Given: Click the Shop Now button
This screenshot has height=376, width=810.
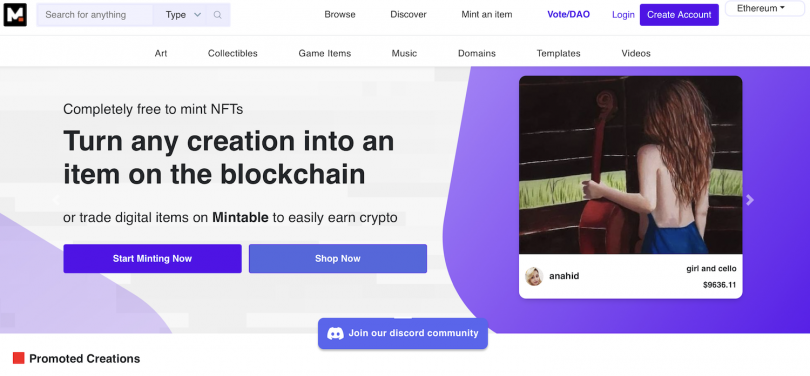Looking at the screenshot, I should click(338, 259).
